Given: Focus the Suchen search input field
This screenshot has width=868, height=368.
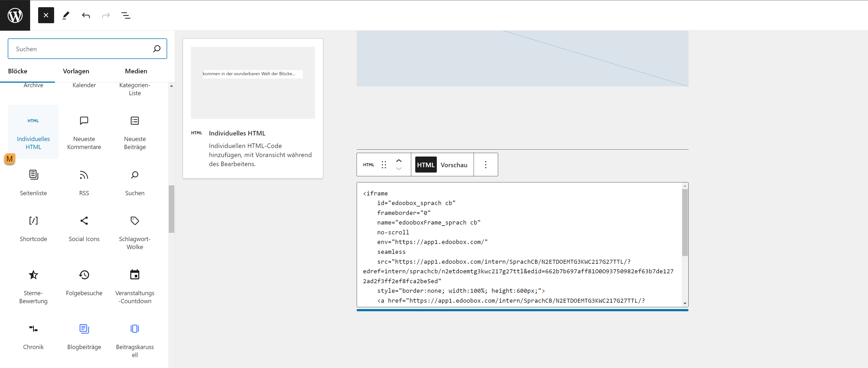Looking at the screenshot, I should [81, 49].
